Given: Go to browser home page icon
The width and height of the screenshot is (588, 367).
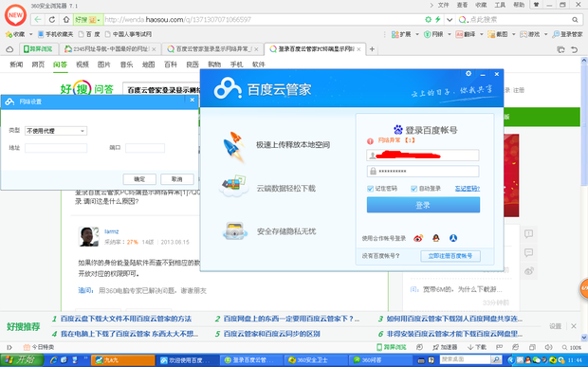Looking at the screenshot, I should coord(66,20).
